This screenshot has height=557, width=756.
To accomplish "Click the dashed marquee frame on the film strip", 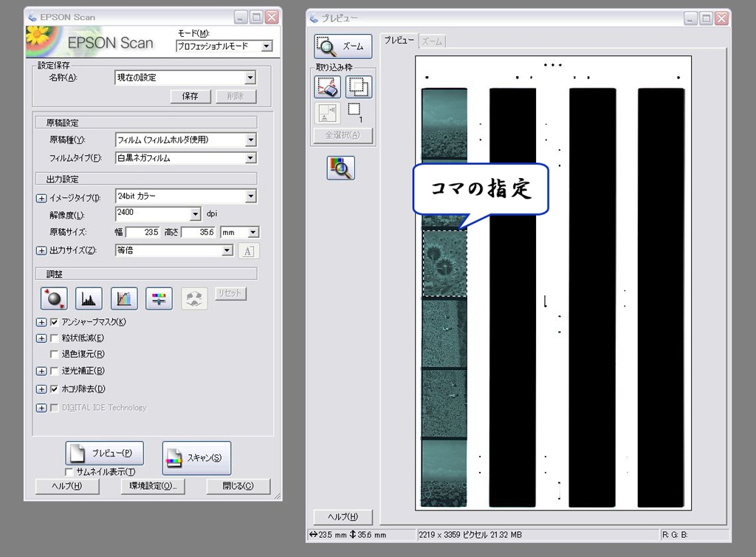I will (x=444, y=263).
